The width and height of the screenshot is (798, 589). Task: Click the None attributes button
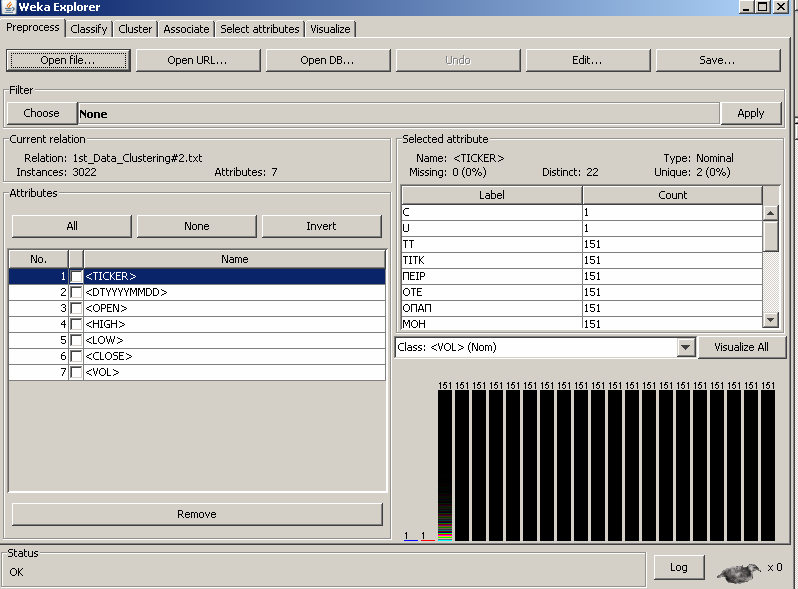click(196, 226)
